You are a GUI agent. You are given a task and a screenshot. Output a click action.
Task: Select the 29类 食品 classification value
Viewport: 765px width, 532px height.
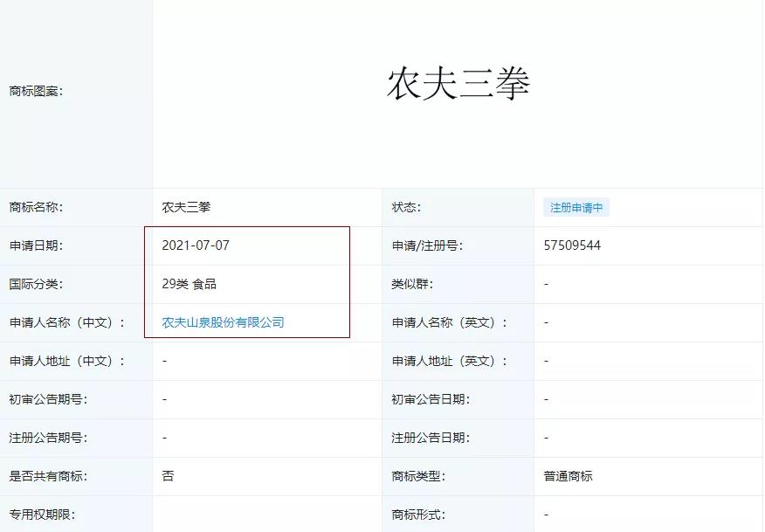(x=190, y=284)
